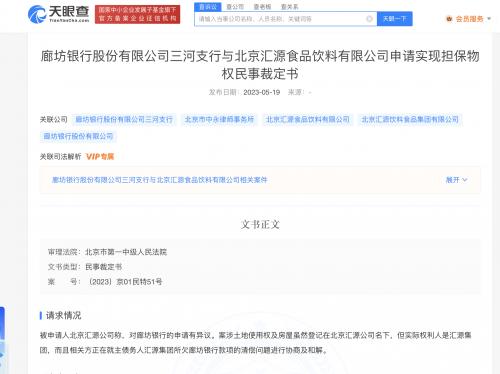500x374 pixels.
Task: Switch to the 查关系 search tab
Action: click(290, 7)
